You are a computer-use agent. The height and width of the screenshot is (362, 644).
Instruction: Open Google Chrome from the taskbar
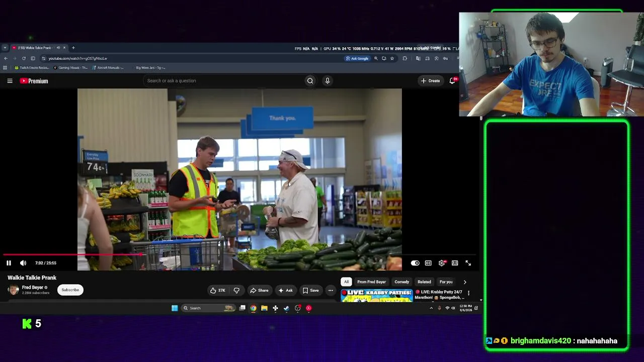pos(253,308)
